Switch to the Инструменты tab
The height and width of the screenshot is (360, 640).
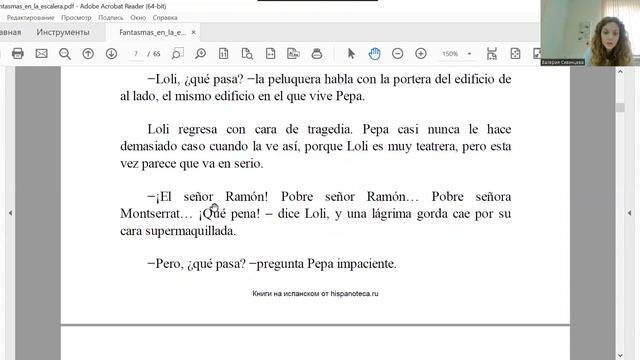coord(63,32)
